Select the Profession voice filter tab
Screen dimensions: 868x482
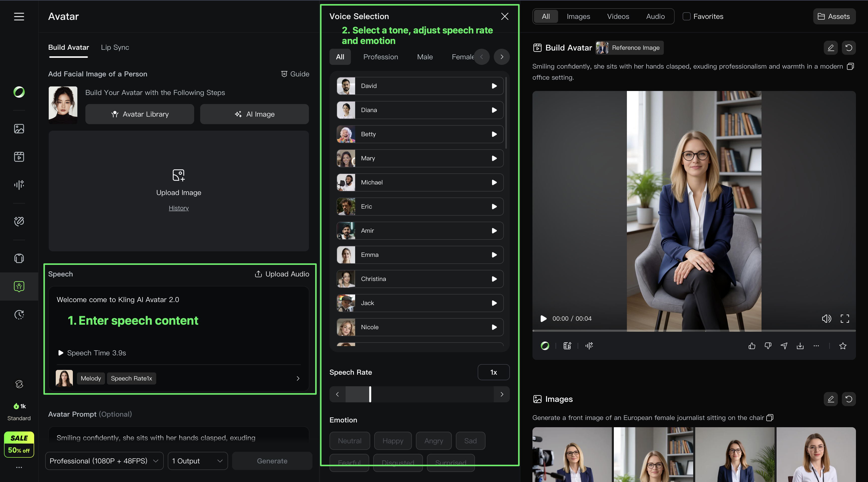[x=381, y=57]
